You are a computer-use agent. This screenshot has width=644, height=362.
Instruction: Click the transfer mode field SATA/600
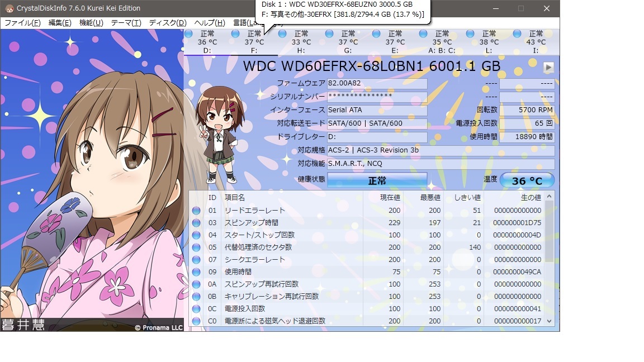coord(377,123)
